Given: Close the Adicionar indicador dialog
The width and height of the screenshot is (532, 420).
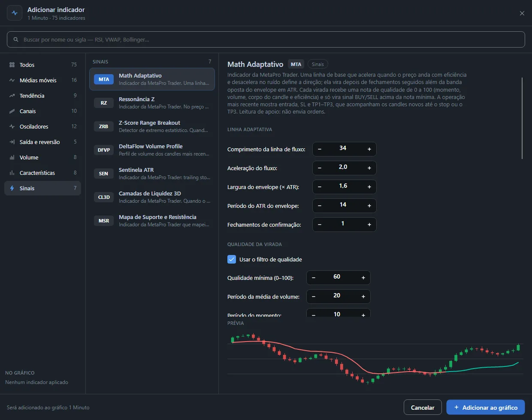Looking at the screenshot, I should pyautogui.click(x=522, y=13).
